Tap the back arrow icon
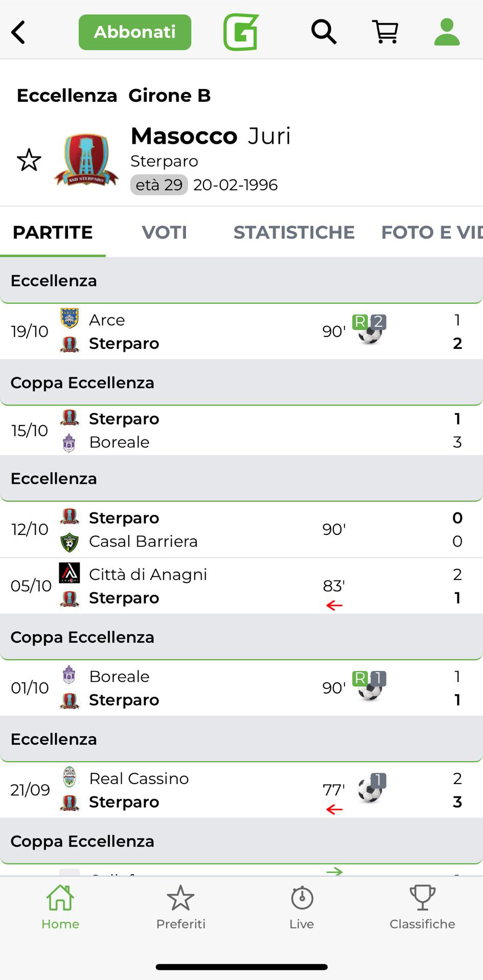 [18, 33]
